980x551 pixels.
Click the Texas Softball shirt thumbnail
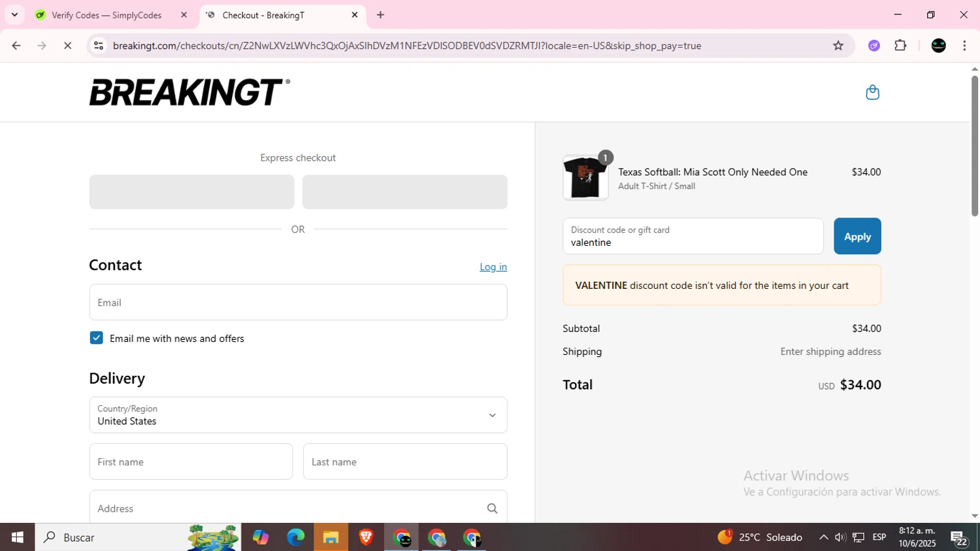point(585,178)
